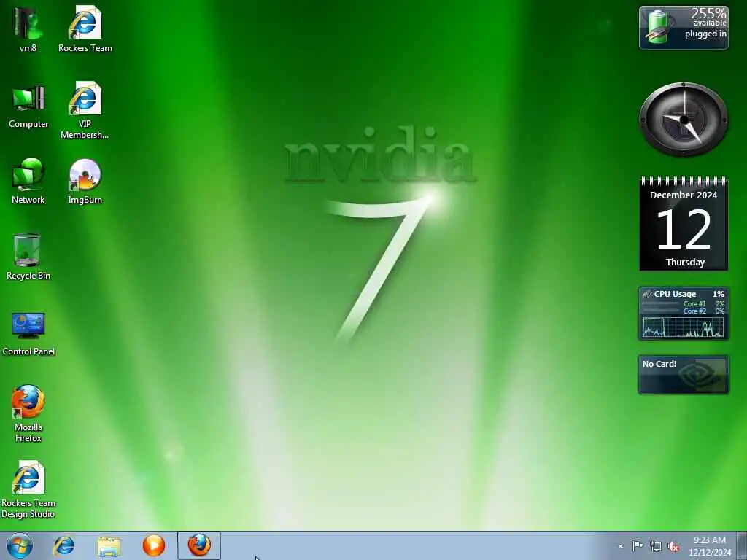Open the Windows Start menu orb
This screenshot has height=560, width=747.
[x=20, y=545]
